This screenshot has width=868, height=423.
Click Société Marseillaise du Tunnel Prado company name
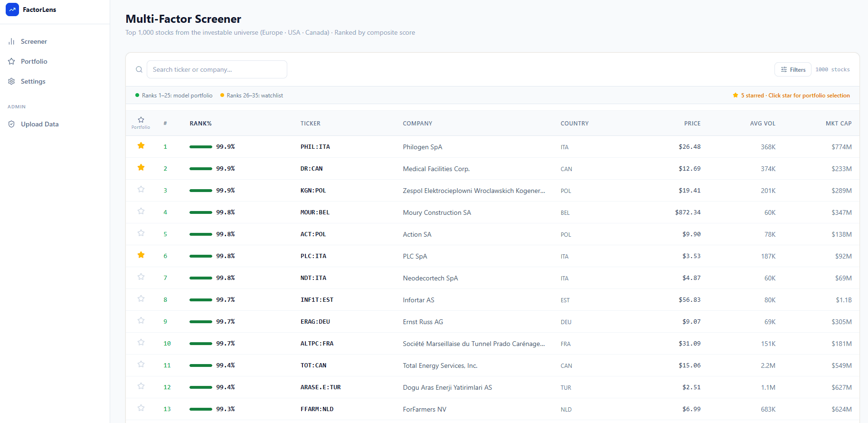(x=474, y=344)
